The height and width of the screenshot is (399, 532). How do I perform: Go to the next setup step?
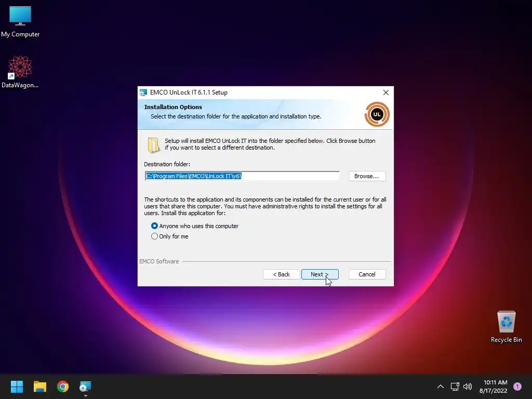pos(320,274)
